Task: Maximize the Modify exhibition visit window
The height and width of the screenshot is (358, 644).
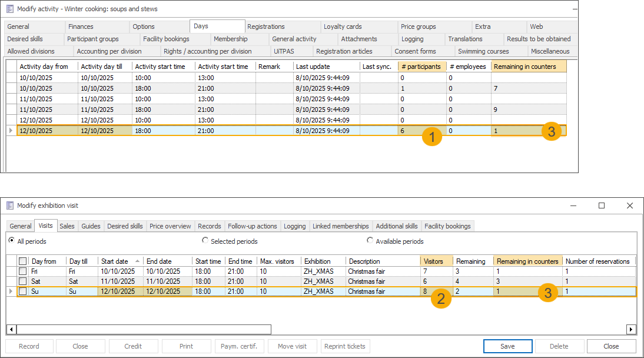Action: (602, 205)
